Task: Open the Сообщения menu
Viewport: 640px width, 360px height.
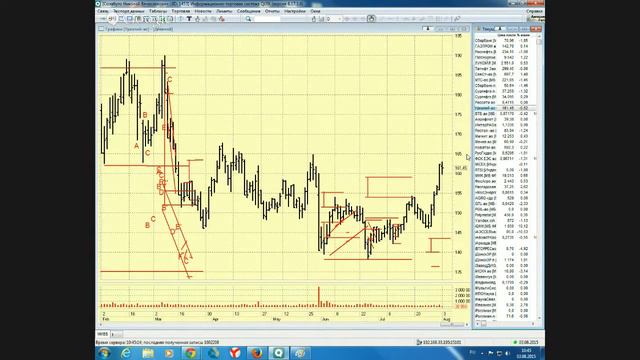Action: tap(249, 11)
